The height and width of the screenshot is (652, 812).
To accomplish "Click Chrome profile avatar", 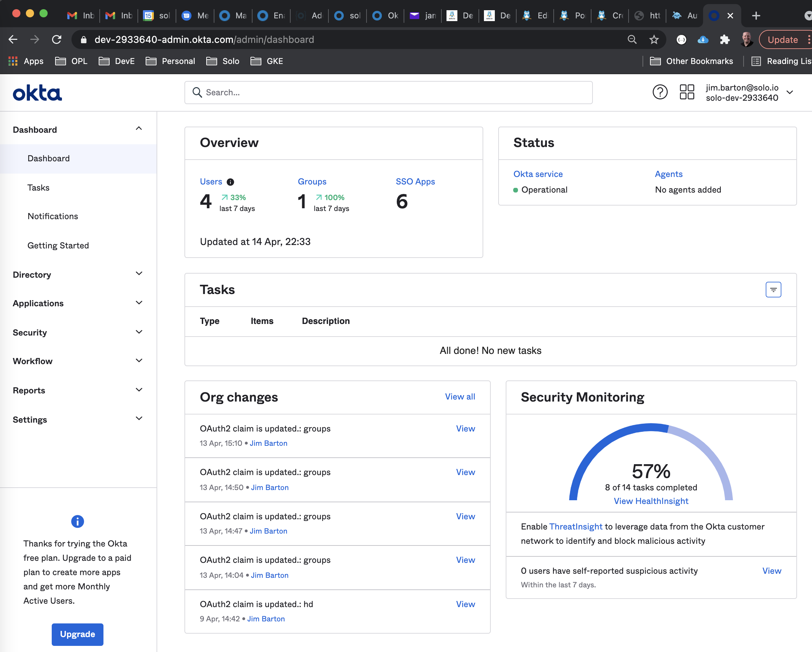I will click(x=747, y=39).
